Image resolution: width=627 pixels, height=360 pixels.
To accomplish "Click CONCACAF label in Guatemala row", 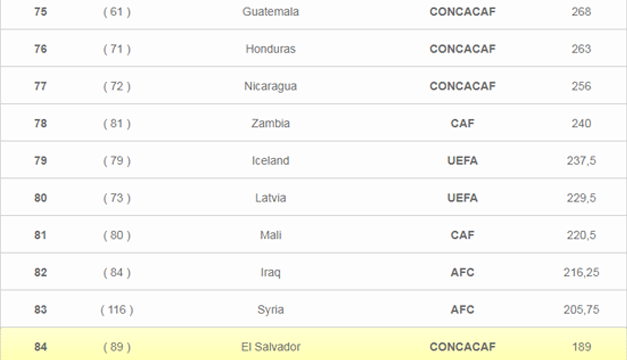I will 462,12.
